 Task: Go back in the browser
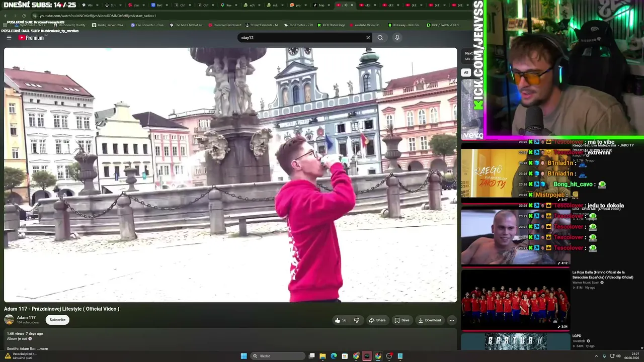[x=6, y=16]
